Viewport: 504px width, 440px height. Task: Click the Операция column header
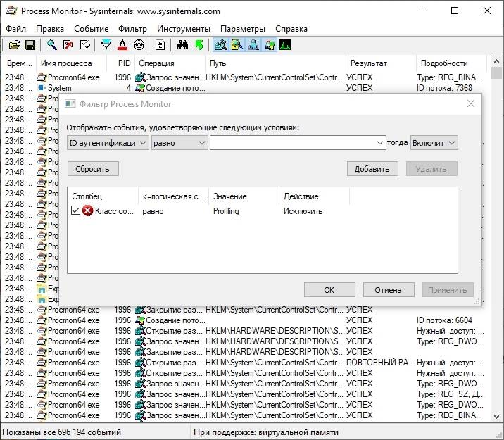pyautogui.click(x=170, y=63)
